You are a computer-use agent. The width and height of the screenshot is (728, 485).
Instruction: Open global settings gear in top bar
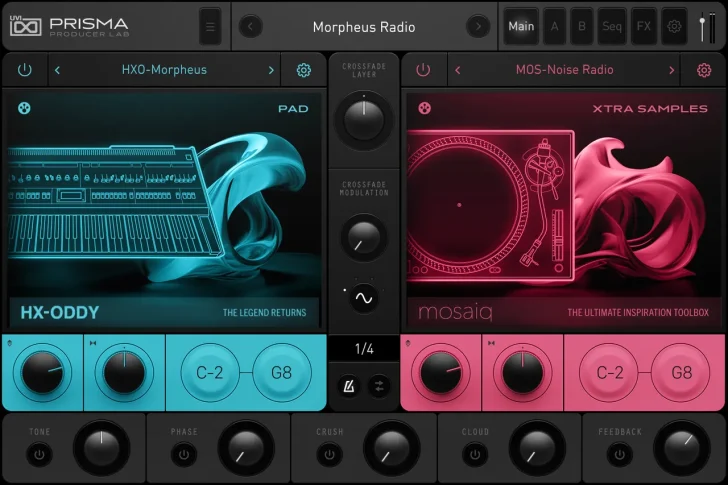674,27
